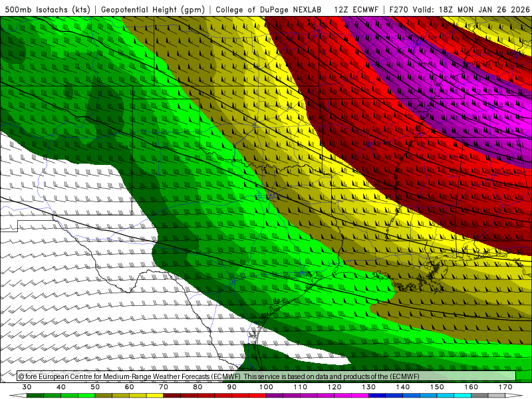
Task: Click the yellow 65-70 kts legend swatch
Action: [x=155, y=396]
